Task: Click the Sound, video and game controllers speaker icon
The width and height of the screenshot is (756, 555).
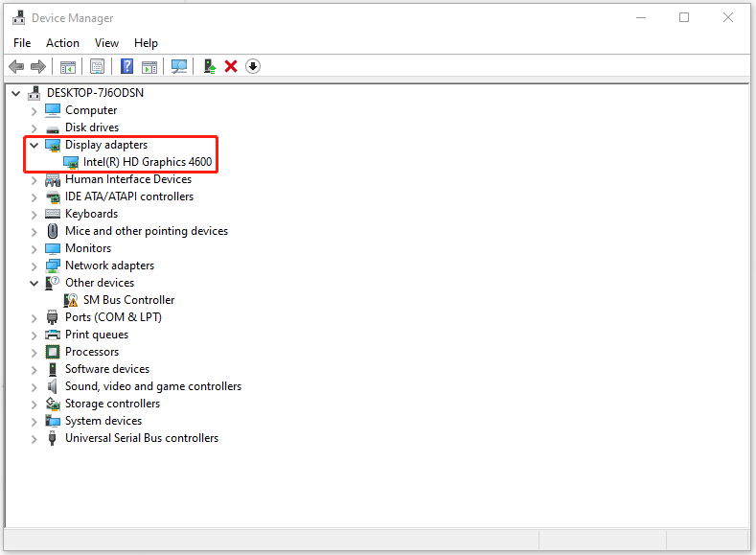Action: 52,386
